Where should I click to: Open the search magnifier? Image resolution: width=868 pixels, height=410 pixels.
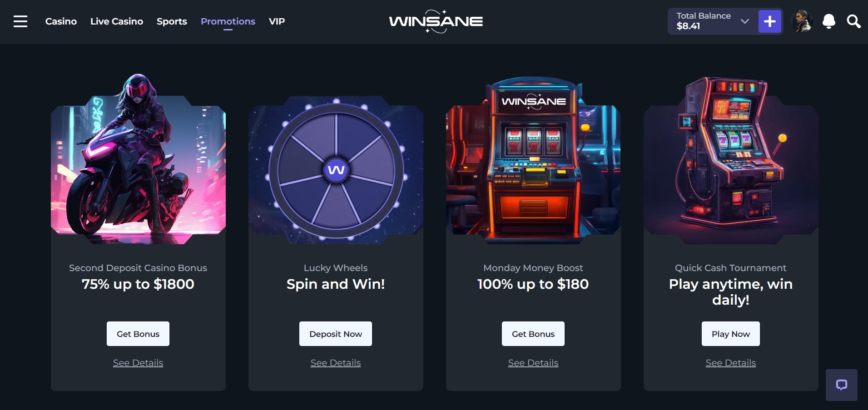click(x=853, y=21)
